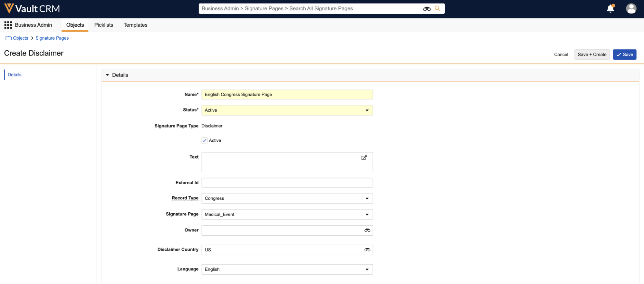The width and height of the screenshot is (644, 284).
Task: Collapse the Details section
Action: (108, 75)
